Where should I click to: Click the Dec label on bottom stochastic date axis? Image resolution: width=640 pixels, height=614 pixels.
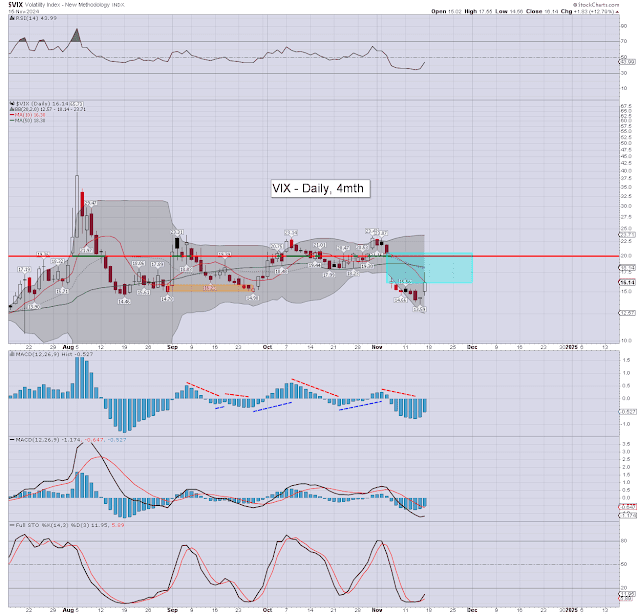coord(472,610)
